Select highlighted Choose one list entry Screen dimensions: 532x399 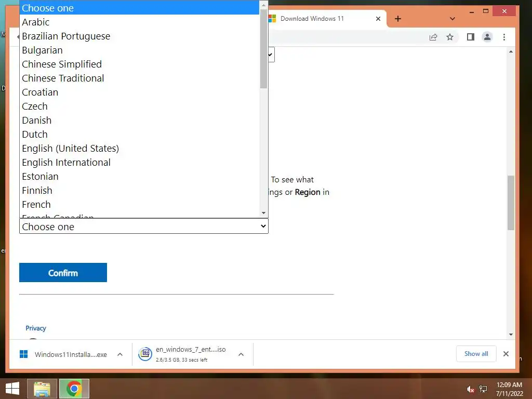(x=139, y=8)
